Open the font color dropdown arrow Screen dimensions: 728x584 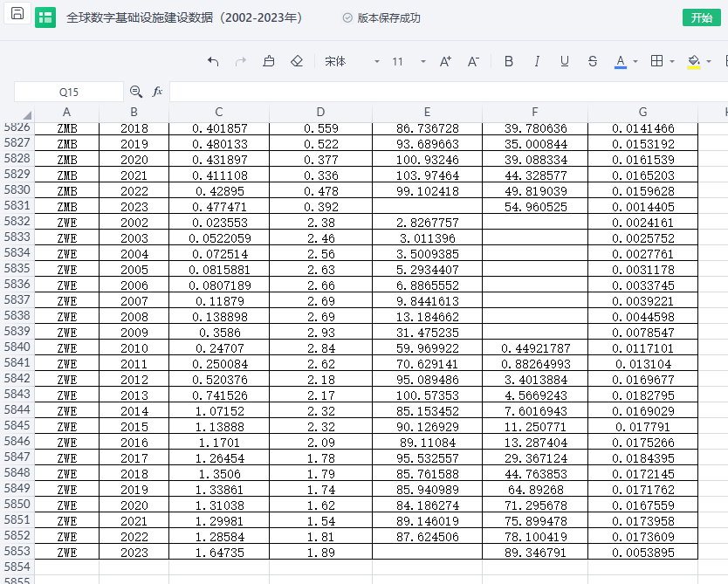click(x=635, y=61)
